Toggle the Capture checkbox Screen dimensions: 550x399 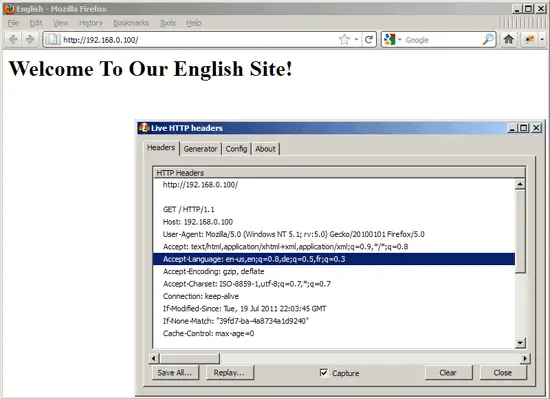(324, 373)
